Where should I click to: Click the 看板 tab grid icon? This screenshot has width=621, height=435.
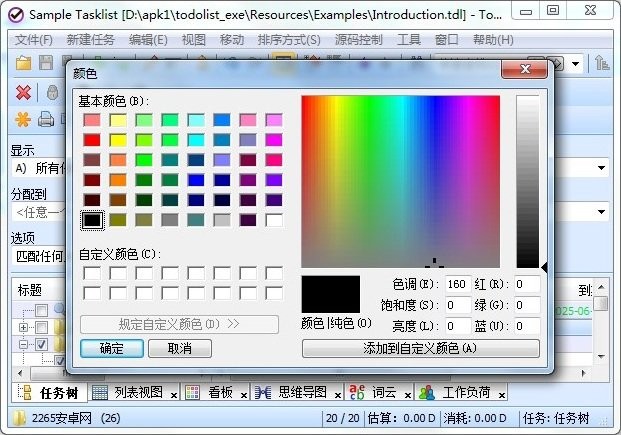pos(192,392)
